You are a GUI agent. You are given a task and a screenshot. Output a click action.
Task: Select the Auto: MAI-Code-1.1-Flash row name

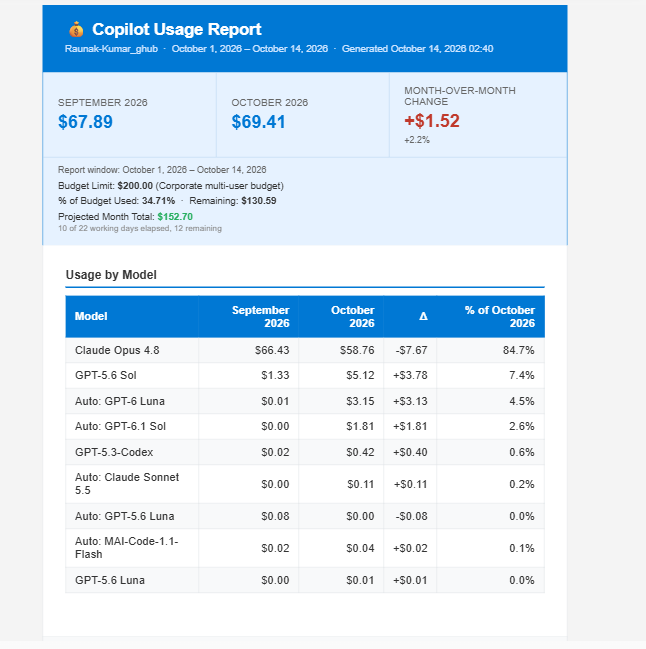point(127,548)
